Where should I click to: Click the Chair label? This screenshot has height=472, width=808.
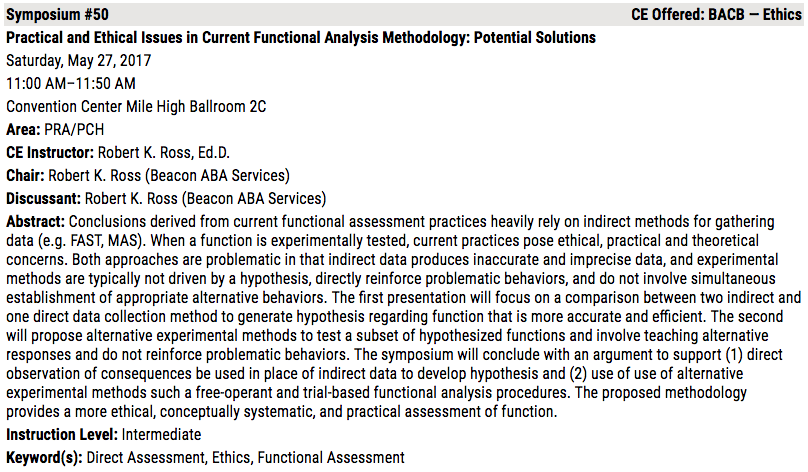click(25, 176)
